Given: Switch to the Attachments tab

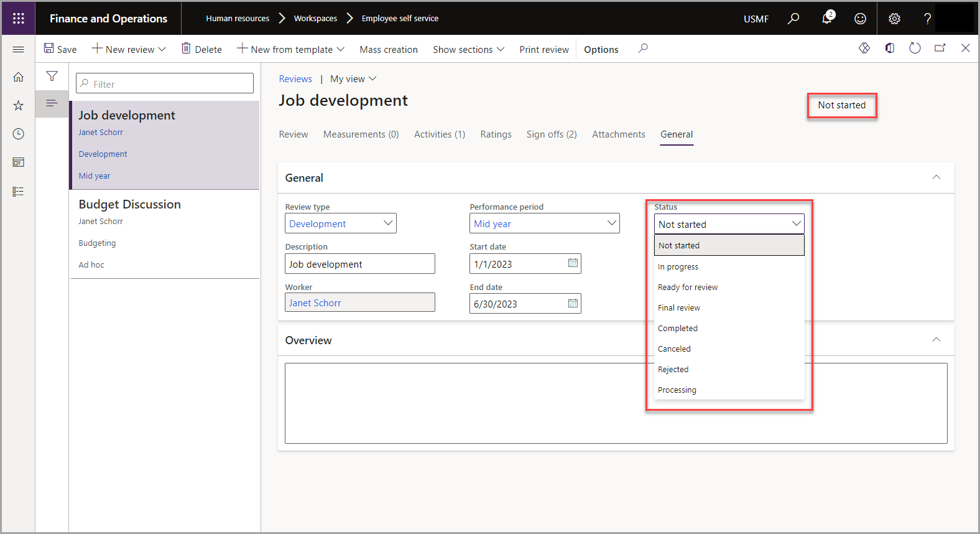Looking at the screenshot, I should point(619,134).
